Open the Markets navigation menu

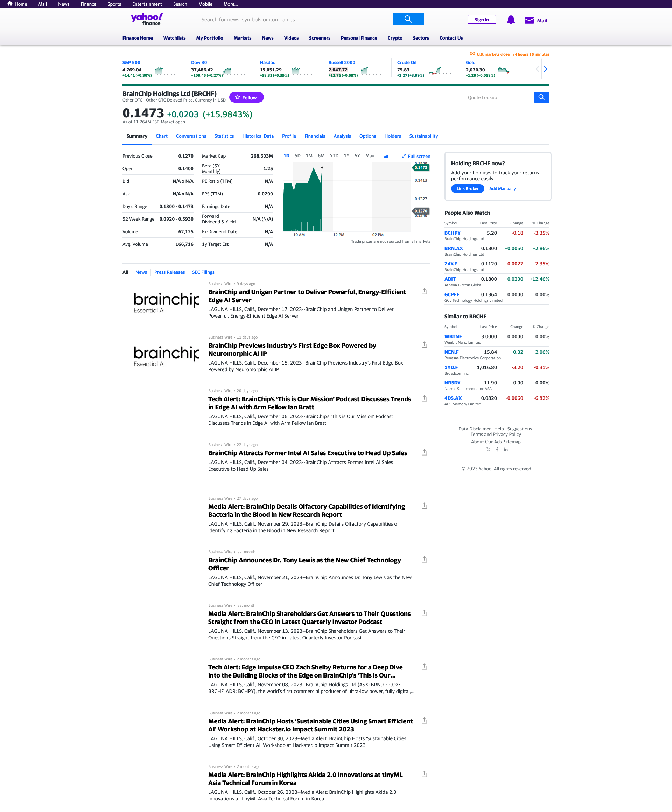click(x=242, y=38)
